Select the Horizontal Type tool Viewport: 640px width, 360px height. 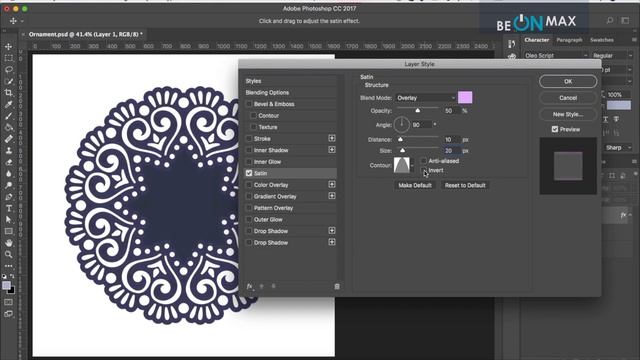pos(9,208)
